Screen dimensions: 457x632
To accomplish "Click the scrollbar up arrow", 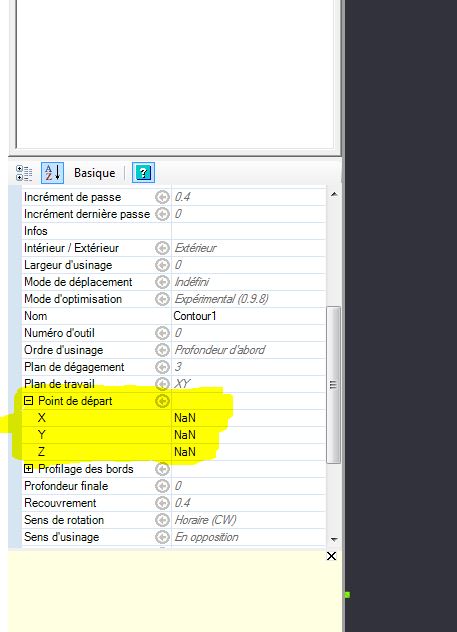I will [334, 194].
